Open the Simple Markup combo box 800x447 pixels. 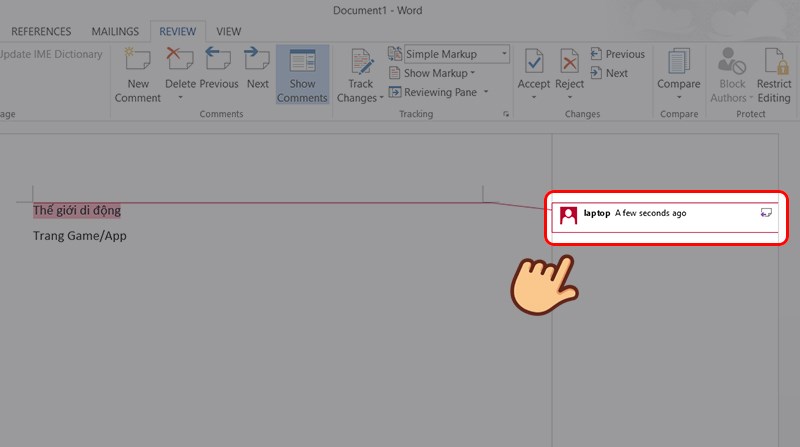[x=457, y=54]
